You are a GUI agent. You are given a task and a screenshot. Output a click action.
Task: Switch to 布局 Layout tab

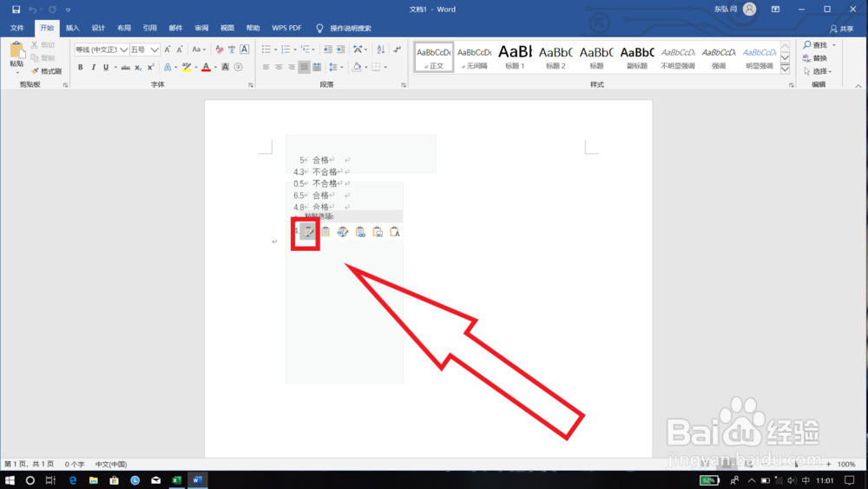(124, 29)
